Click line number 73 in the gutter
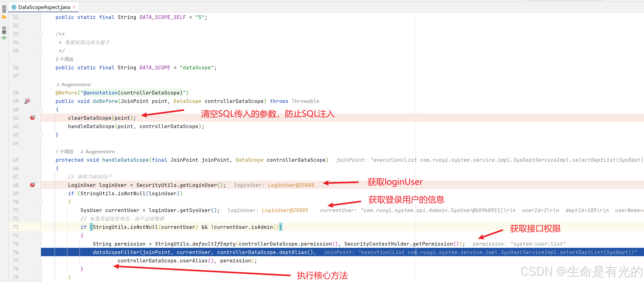The image size is (644, 282). click(x=16, y=227)
